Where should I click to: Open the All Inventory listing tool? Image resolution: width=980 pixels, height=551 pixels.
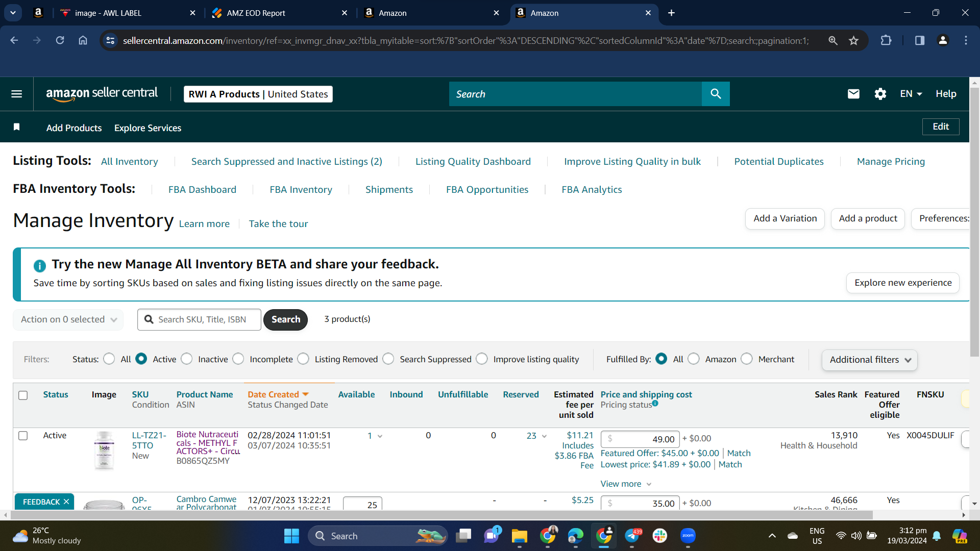[x=130, y=162]
